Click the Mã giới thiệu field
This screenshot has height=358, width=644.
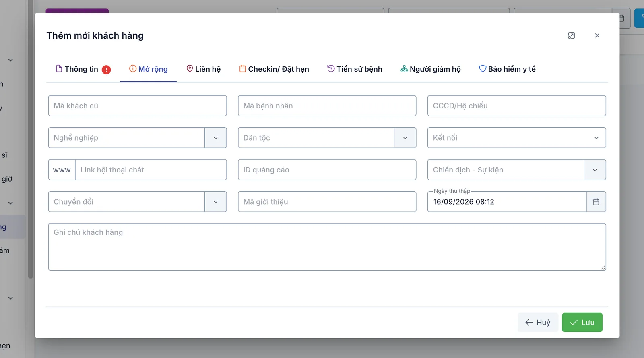point(327,202)
